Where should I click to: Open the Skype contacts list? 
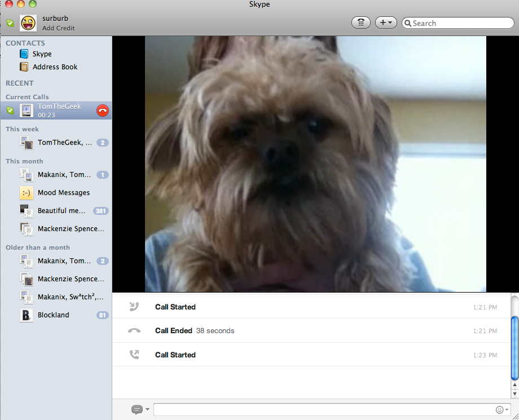42,54
